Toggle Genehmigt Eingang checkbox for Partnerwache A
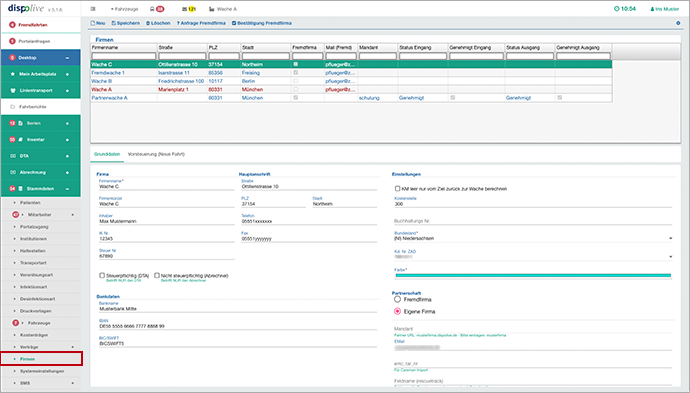 coord(453,98)
